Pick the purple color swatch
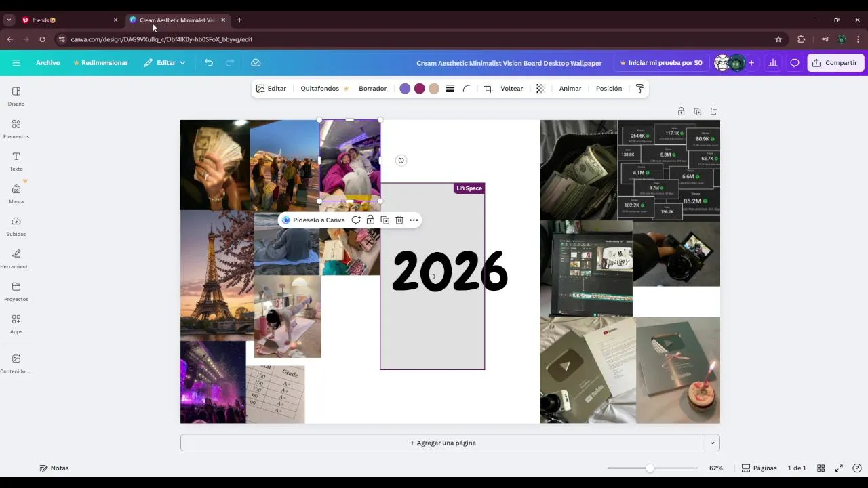Viewport: 868px width, 488px height. [x=405, y=89]
